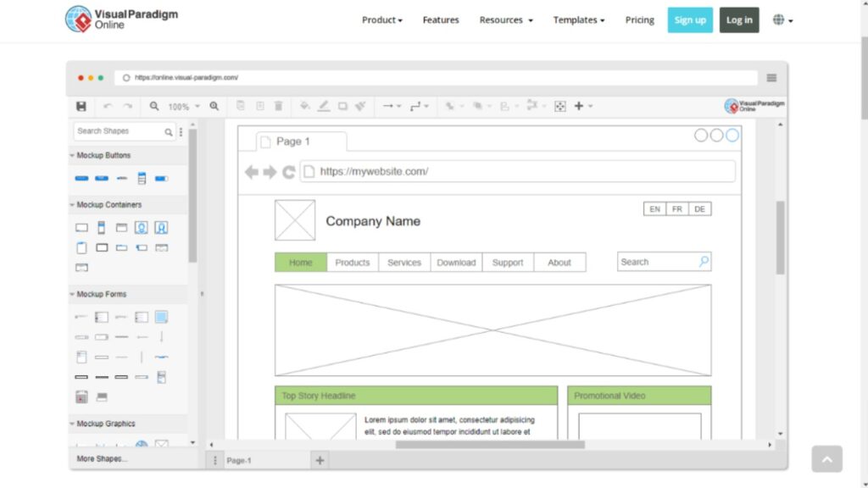Open the Templates menu
Image resolution: width=868 pixels, height=488 pixels.
click(x=579, y=20)
